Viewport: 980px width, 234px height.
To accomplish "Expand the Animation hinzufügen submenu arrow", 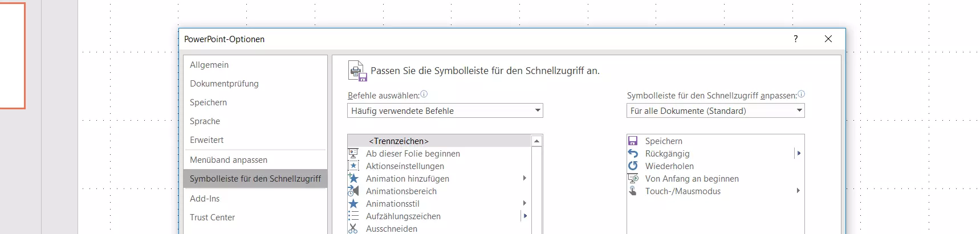I will pyautogui.click(x=524, y=178).
